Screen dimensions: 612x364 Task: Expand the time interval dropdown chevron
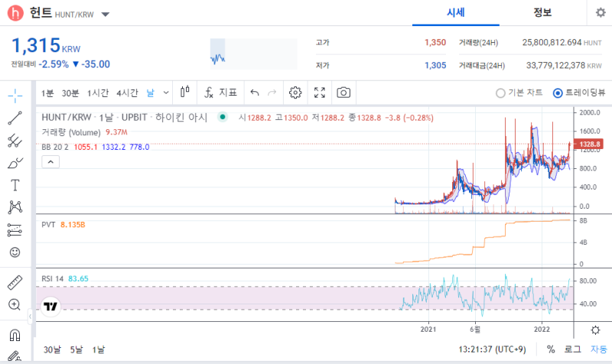click(x=166, y=93)
